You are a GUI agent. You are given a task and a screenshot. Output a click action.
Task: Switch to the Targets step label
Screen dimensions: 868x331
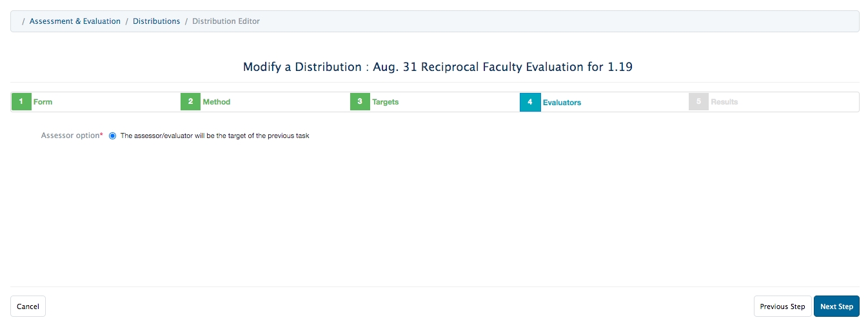coord(386,102)
